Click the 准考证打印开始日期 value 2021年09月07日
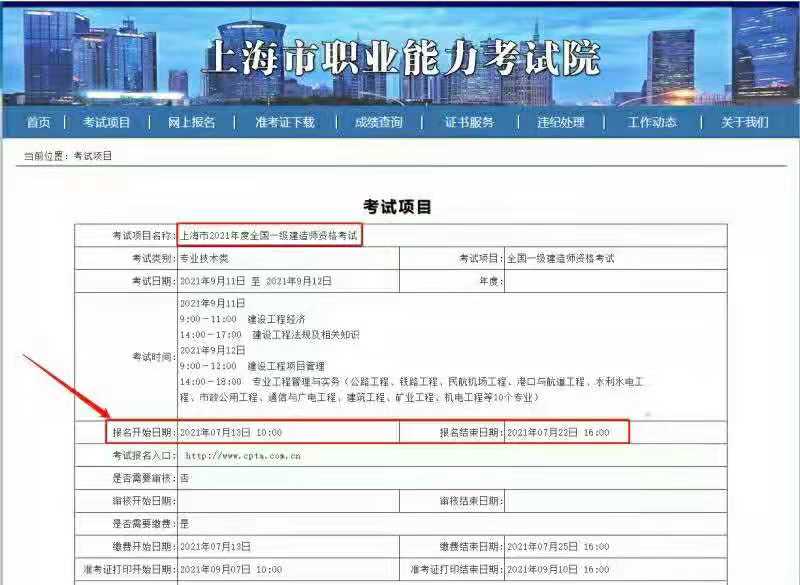 pos(231,569)
